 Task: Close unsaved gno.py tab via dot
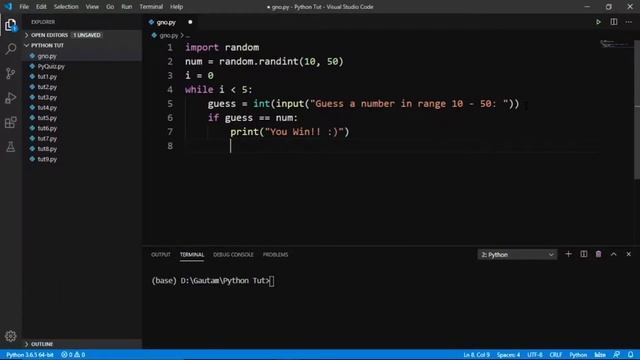click(190, 22)
